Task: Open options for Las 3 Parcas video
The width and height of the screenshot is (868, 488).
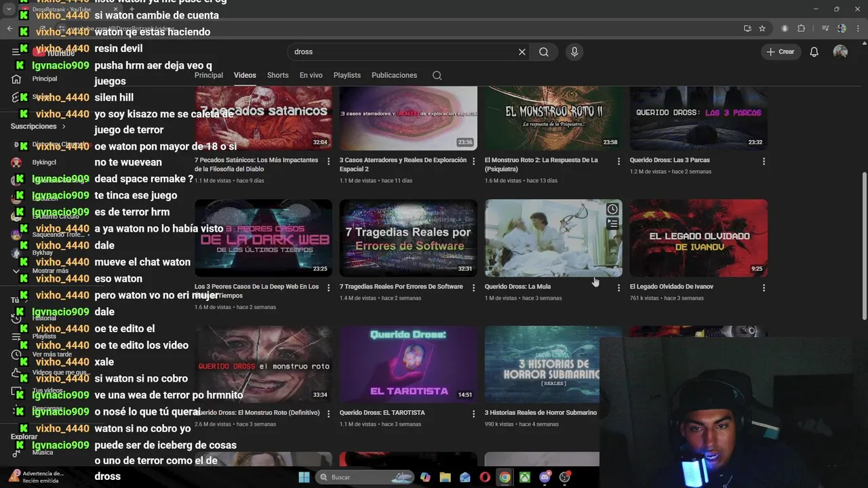Action: coord(764,161)
